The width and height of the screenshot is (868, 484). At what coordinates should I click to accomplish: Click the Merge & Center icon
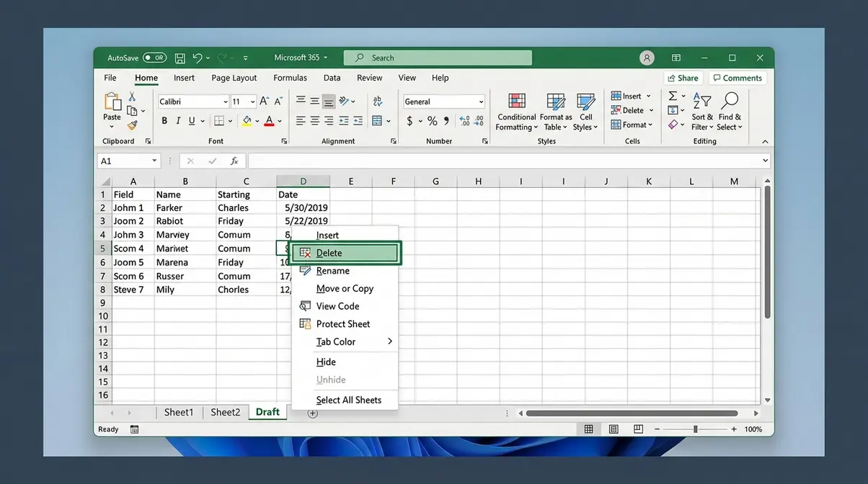click(377, 121)
